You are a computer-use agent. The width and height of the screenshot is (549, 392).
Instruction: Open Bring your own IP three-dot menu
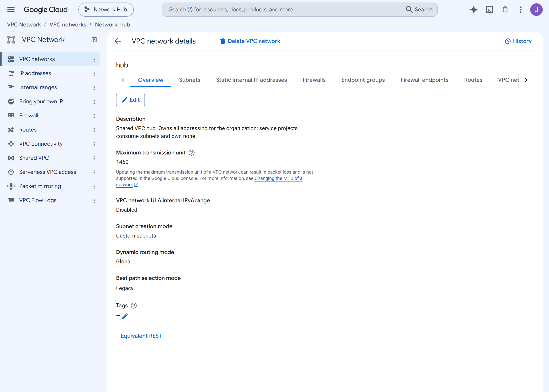click(94, 102)
